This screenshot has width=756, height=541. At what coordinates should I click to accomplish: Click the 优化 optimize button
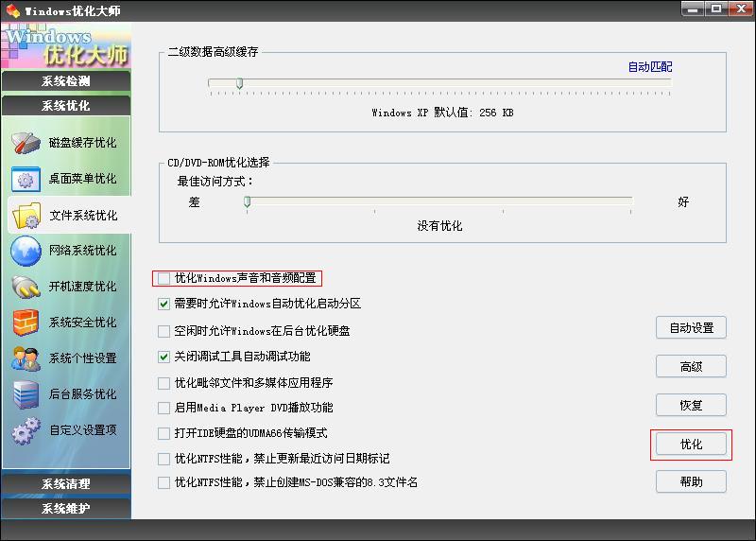691,444
